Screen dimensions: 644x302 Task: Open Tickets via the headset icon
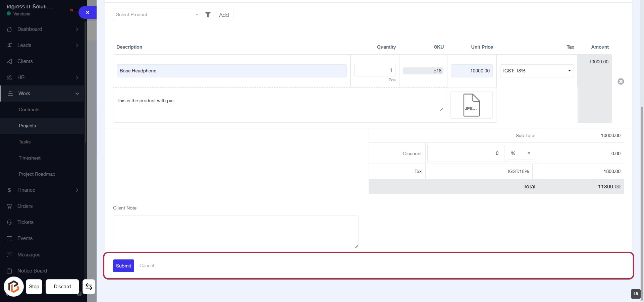tap(9, 222)
